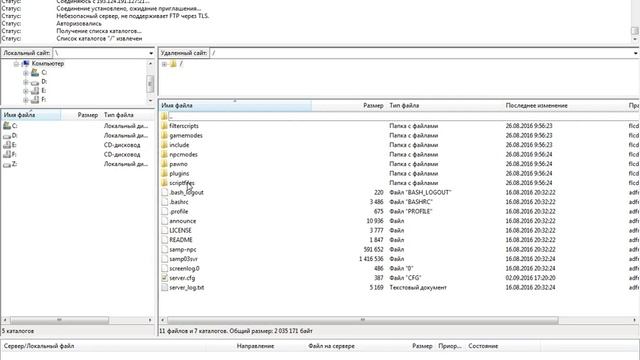This screenshot has width=640, height=360.
Task: Click the server.cfg file icon
Action: tap(164, 278)
